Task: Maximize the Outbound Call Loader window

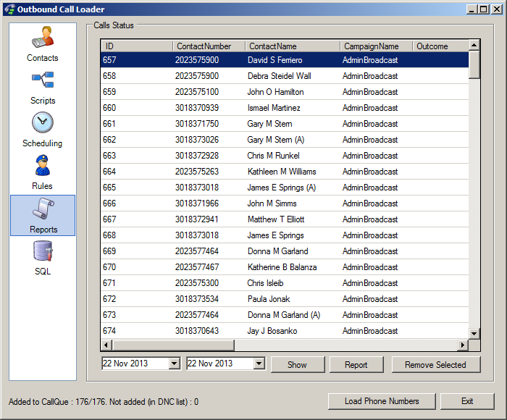Action: (483, 9)
